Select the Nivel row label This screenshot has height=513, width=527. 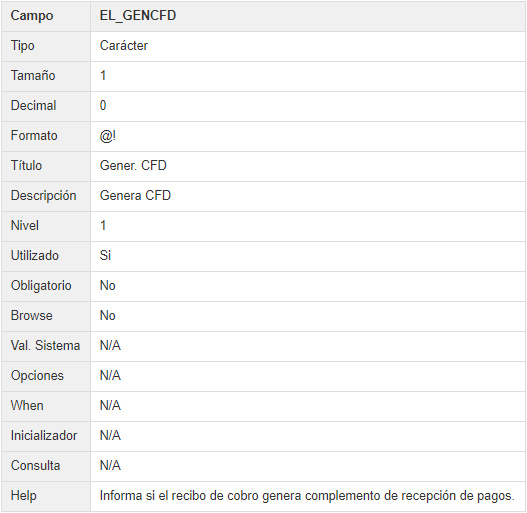(25, 226)
